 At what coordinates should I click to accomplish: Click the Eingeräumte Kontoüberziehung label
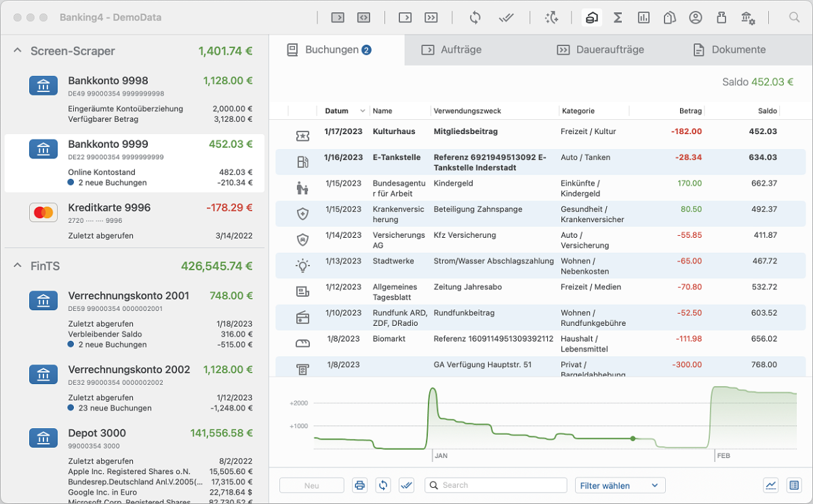click(x=125, y=109)
